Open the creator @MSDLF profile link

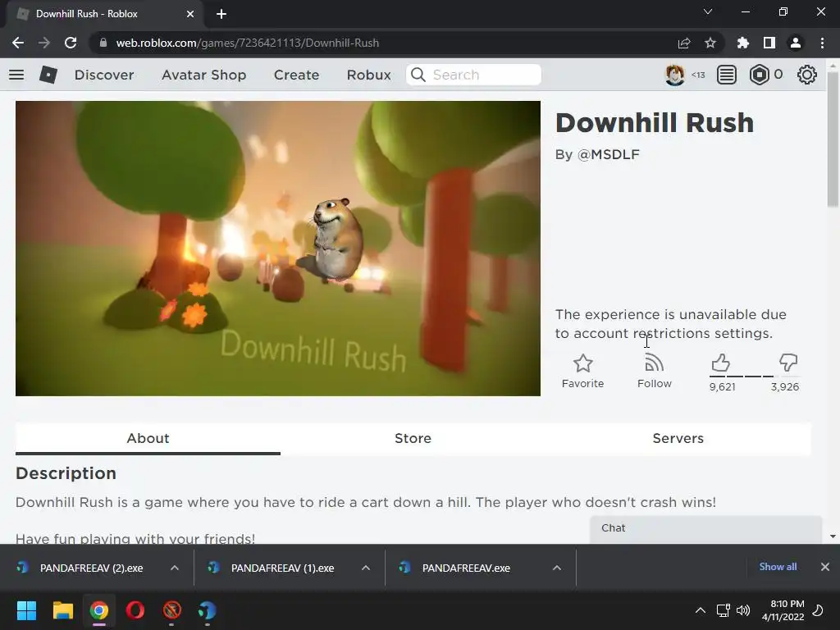coord(609,154)
